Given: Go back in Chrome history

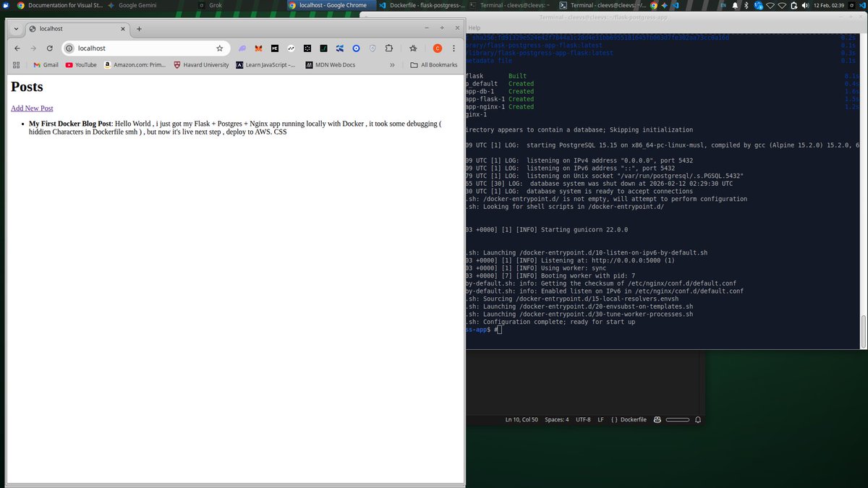Looking at the screenshot, I should pyautogui.click(x=17, y=48).
